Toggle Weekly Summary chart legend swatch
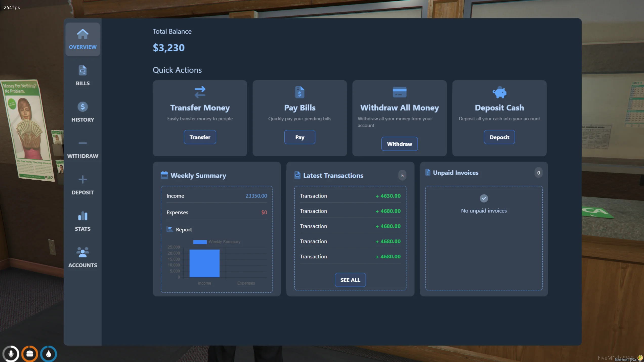644x362 pixels. coord(200,242)
